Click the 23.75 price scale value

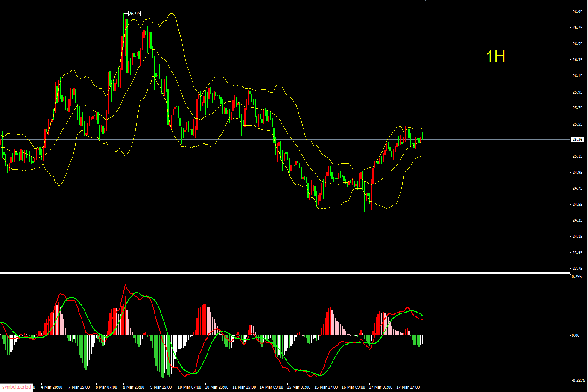click(x=577, y=269)
